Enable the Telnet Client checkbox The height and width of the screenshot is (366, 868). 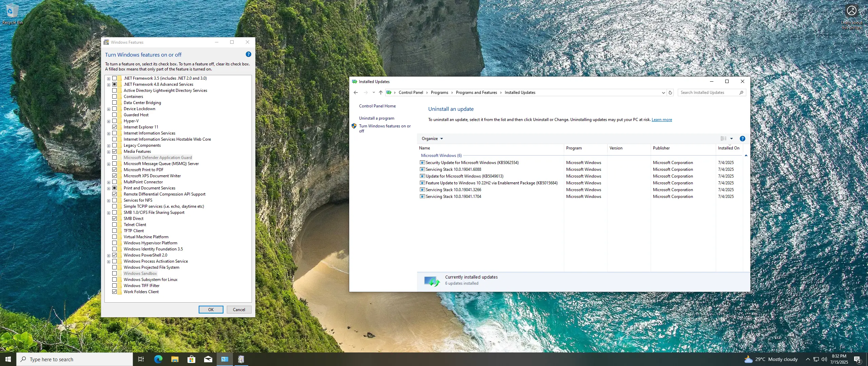coord(115,225)
